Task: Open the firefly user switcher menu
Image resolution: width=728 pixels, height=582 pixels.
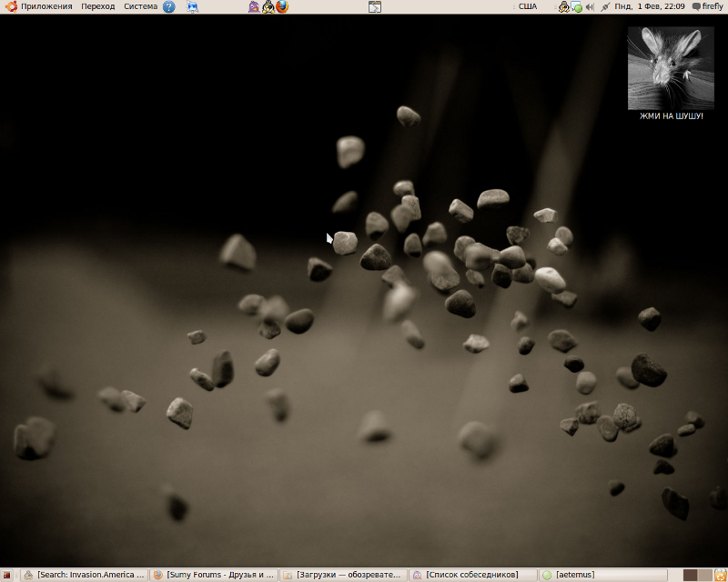Action: point(707,6)
